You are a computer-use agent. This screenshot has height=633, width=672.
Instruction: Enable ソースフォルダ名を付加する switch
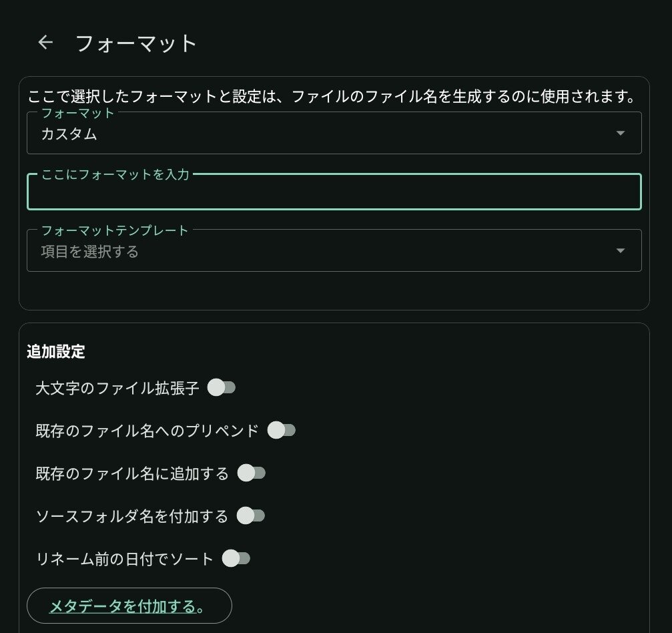tap(251, 515)
